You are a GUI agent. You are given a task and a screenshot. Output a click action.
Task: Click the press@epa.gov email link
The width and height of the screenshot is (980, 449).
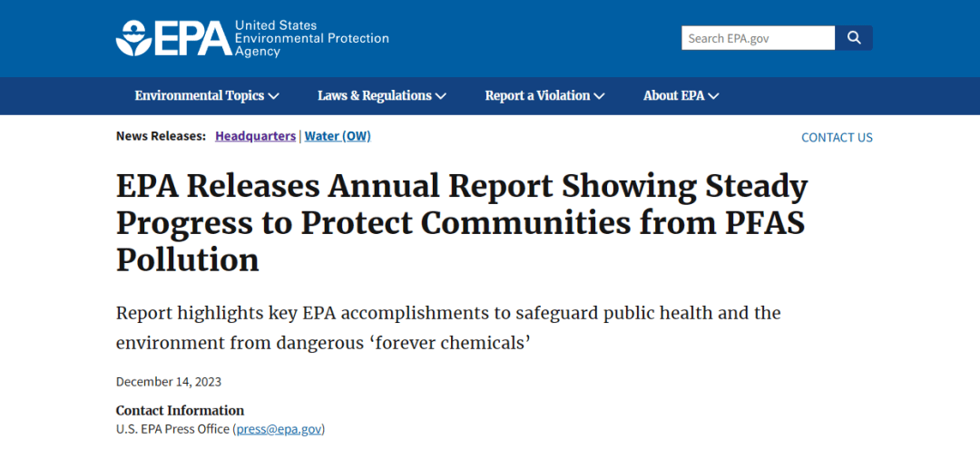279,429
